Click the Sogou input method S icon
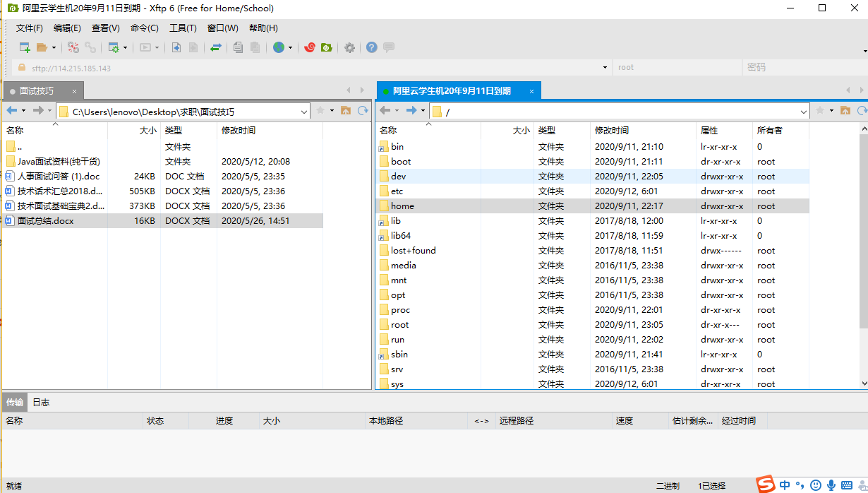 [766, 485]
